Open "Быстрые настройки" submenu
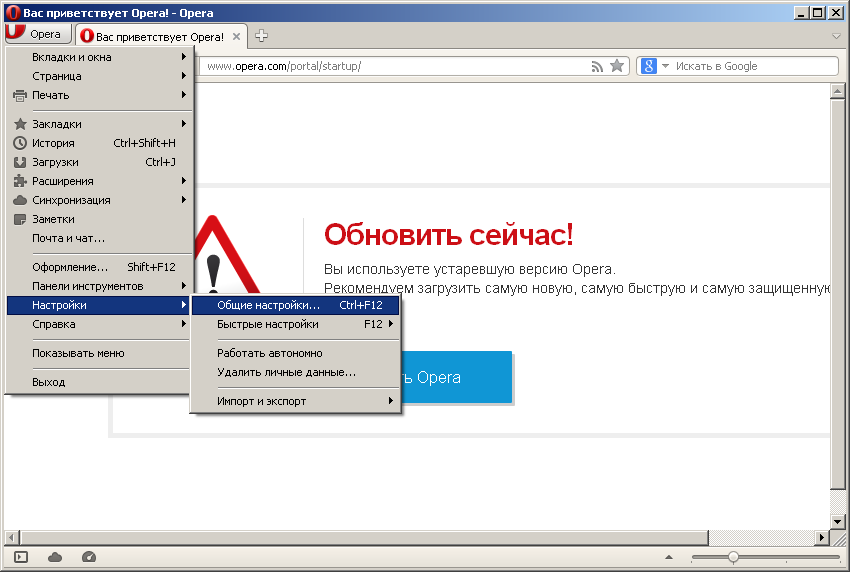The image size is (850, 572). pyautogui.click(x=295, y=324)
